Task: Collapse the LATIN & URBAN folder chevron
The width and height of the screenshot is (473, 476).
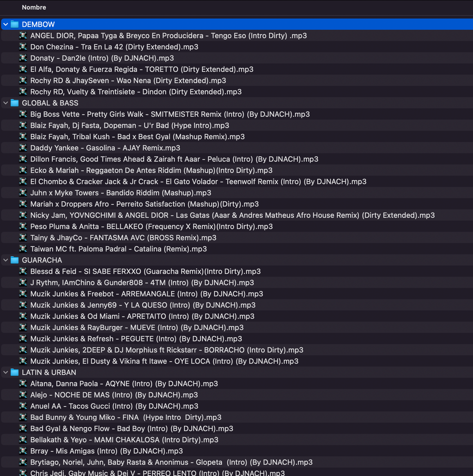Action: tap(6, 372)
